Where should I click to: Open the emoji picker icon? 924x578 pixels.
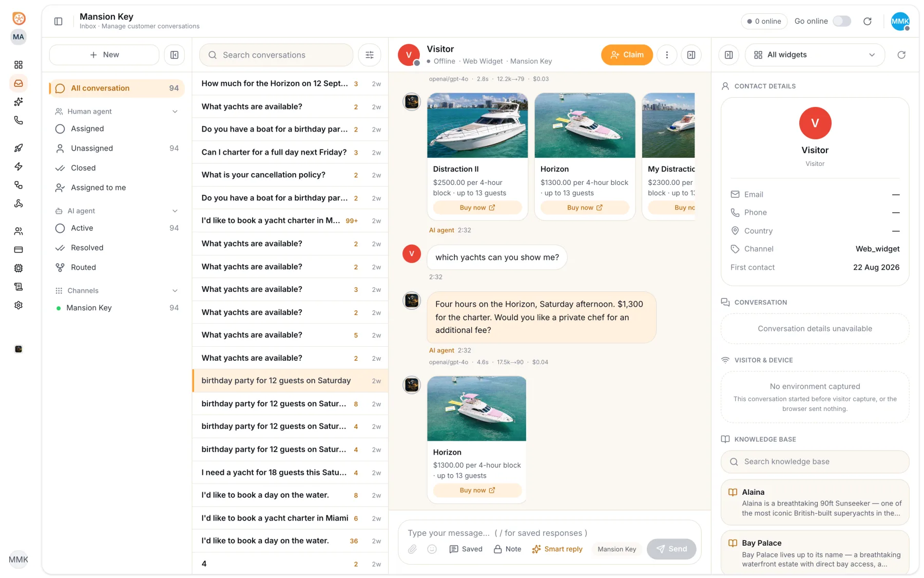(x=432, y=549)
